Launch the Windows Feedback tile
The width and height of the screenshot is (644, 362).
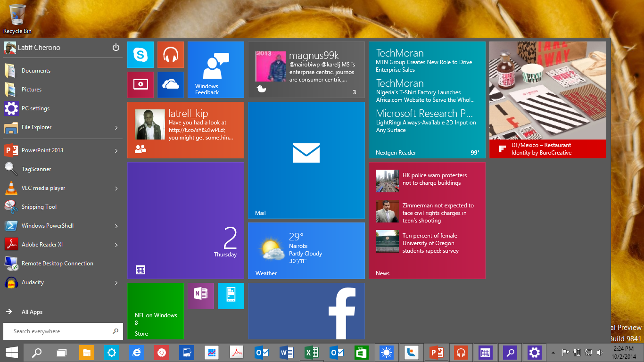coord(216,70)
